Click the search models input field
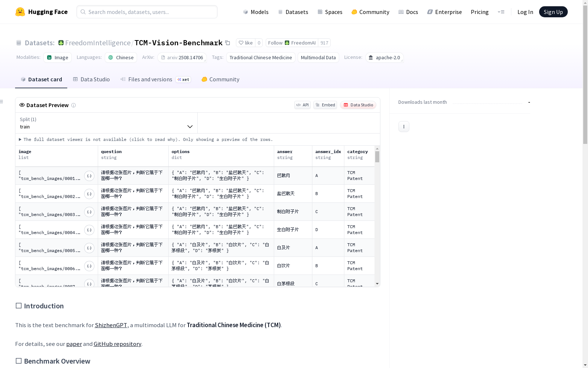Image resolution: width=588 pixels, height=368 pixels. [147, 12]
